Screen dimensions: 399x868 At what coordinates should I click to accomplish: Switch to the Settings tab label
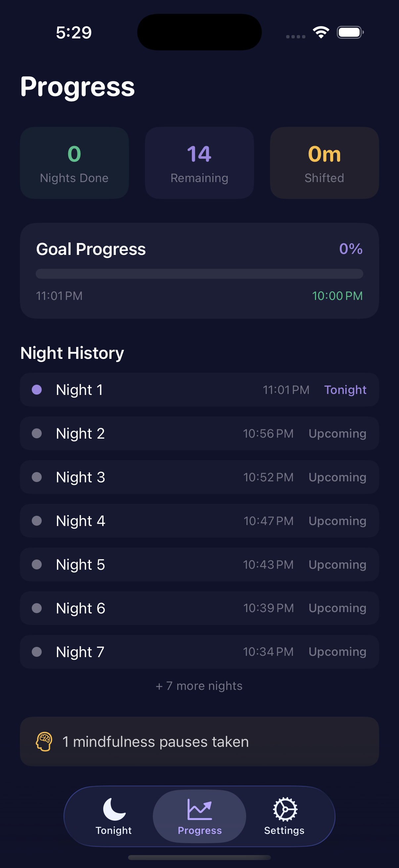click(284, 831)
